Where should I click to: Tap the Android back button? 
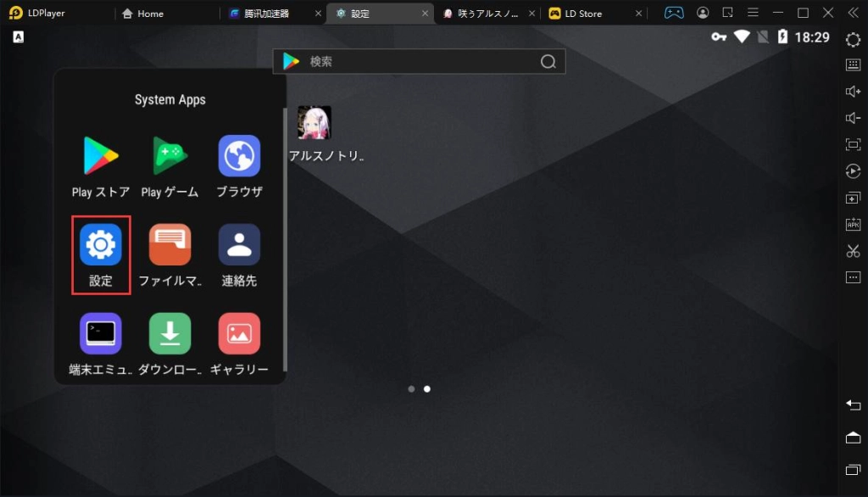pyautogui.click(x=853, y=405)
